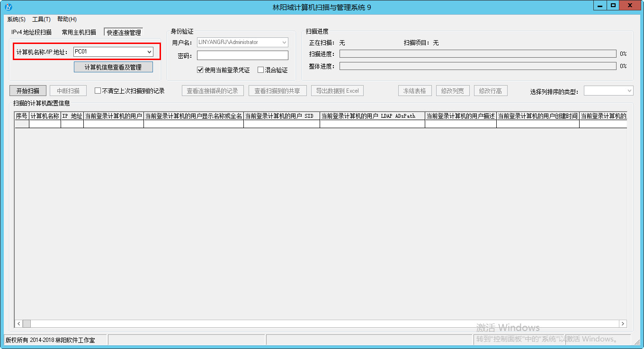644x349 pixels.
Task: Click 查看连接错误的记录 button
Action: tap(213, 91)
